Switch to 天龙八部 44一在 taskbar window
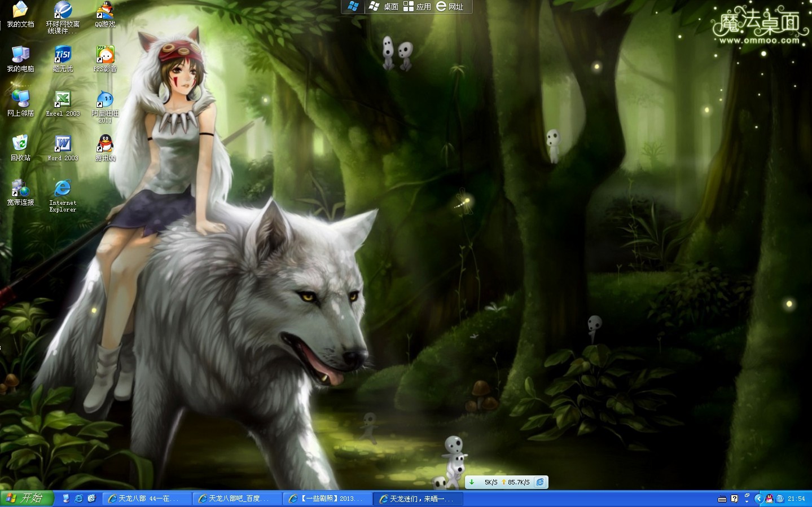 point(147,499)
